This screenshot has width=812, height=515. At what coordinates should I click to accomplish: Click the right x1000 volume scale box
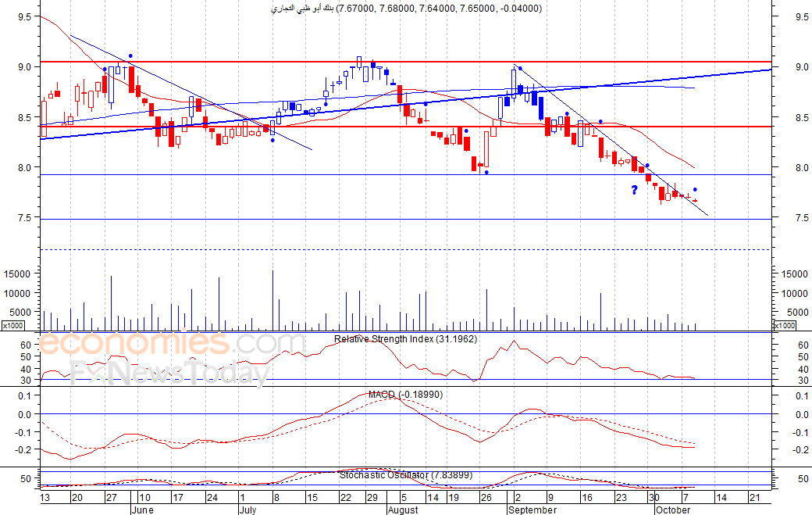click(784, 325)
